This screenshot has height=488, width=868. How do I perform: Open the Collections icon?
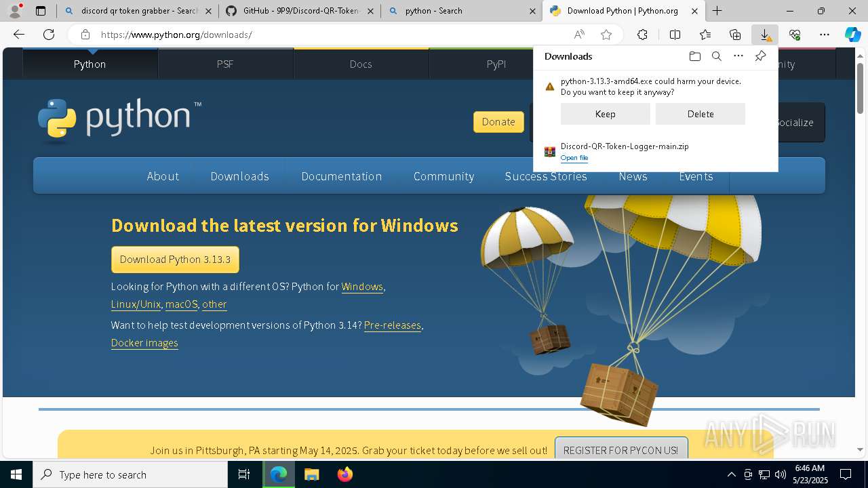(735, 35)
